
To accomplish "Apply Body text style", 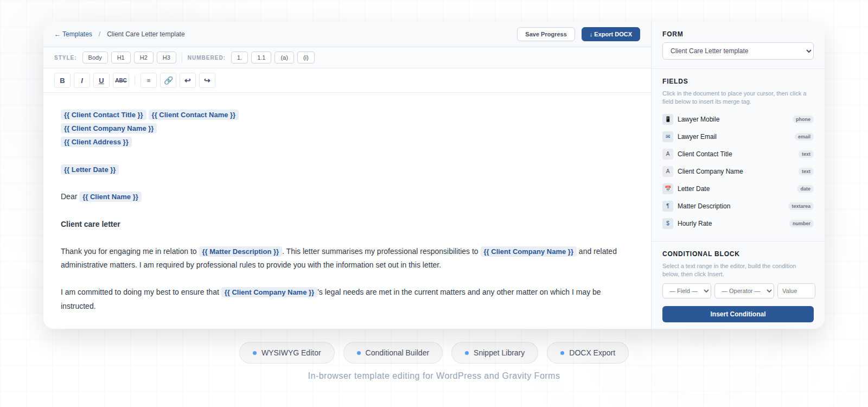I will [95, 58].
